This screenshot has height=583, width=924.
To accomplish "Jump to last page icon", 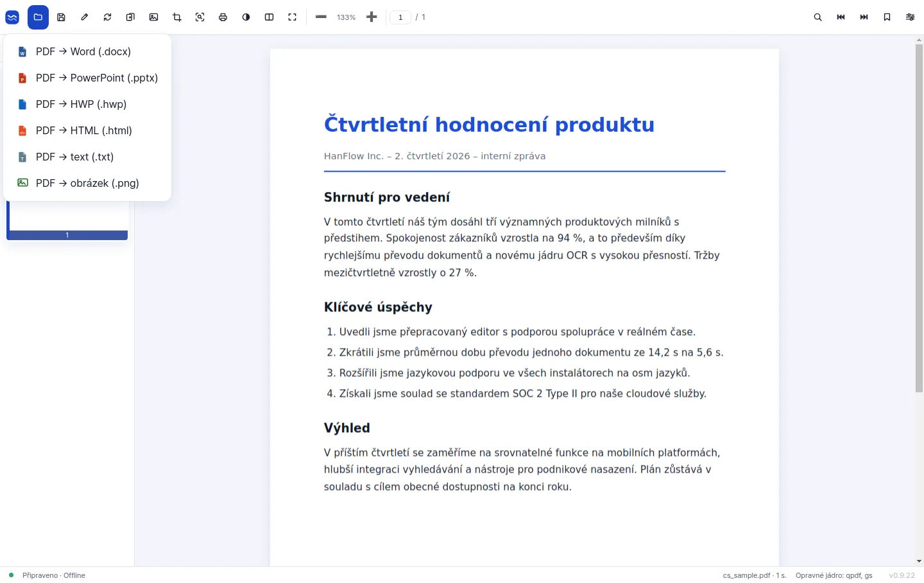I will coord(864,17).
